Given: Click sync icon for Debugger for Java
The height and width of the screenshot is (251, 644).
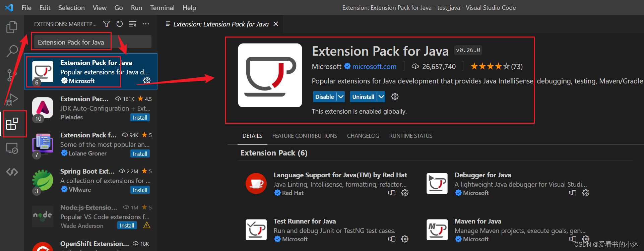Looking at the screenshot, I should [x=573, y=193].
